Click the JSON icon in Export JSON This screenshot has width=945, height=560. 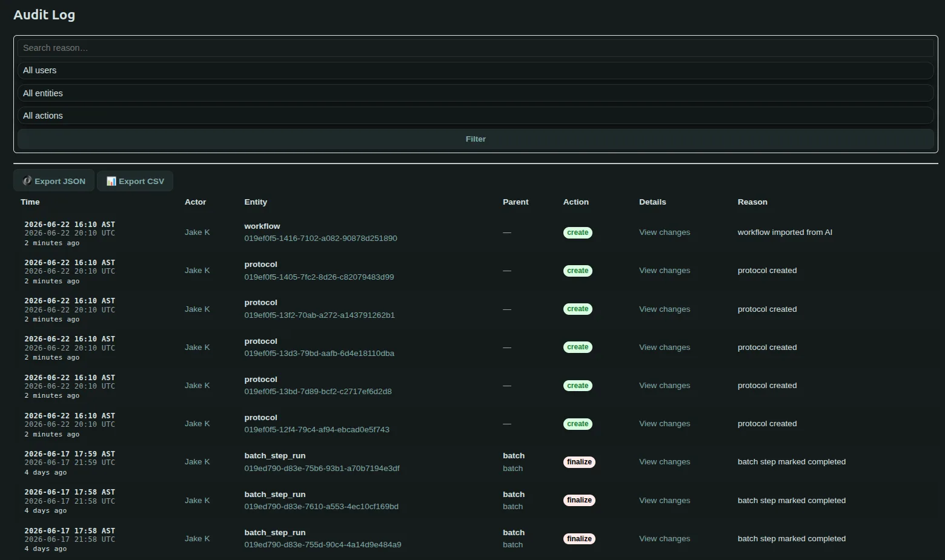click(x=27, y=181)
